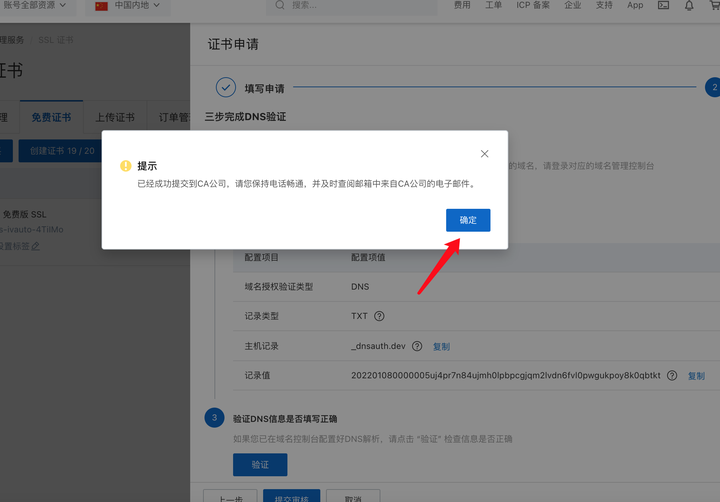This screenshot has height=502, width=720.
Task: Show help for TXT record type
Action: point(379,316)
